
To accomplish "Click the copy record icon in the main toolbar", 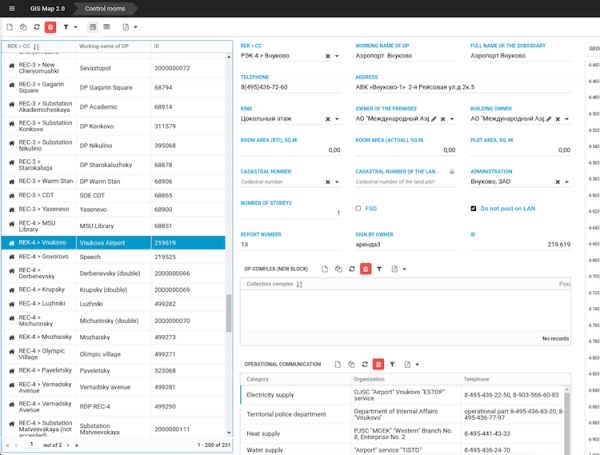I will (23, 27).
